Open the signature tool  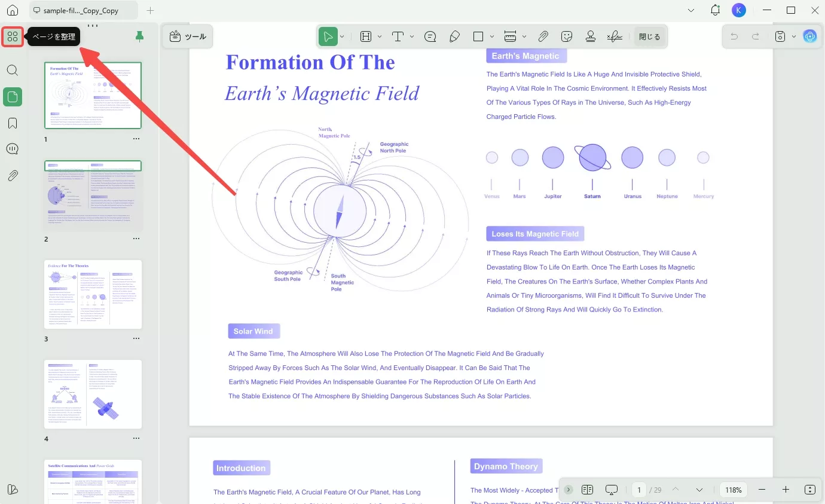point(615,36)
